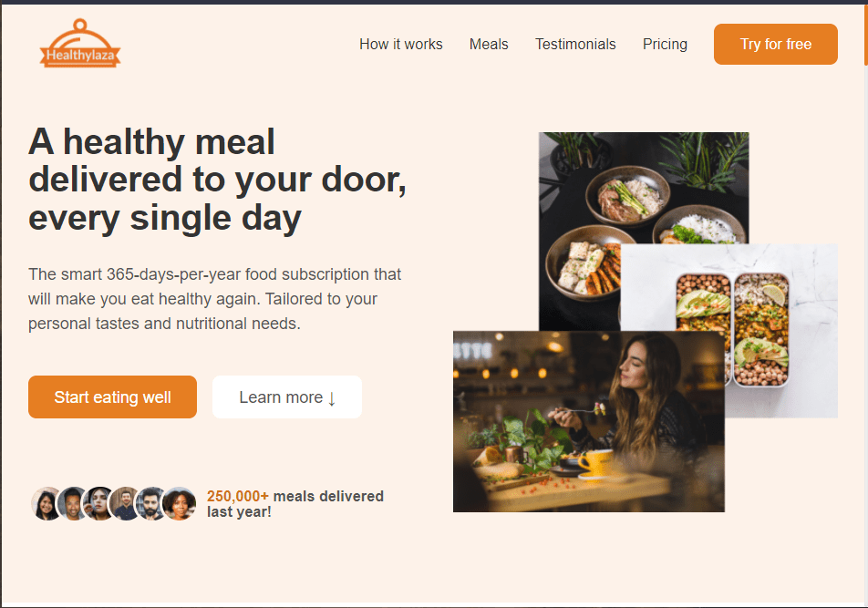868x608 pixels.
Task: Click the last customer avatar
Action: click(180, 503)
